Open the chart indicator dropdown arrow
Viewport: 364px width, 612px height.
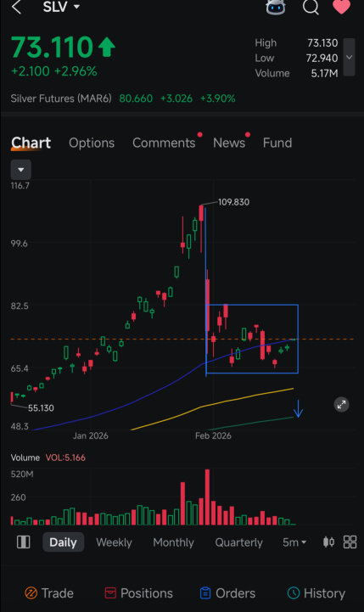click(x=21, y=170)
